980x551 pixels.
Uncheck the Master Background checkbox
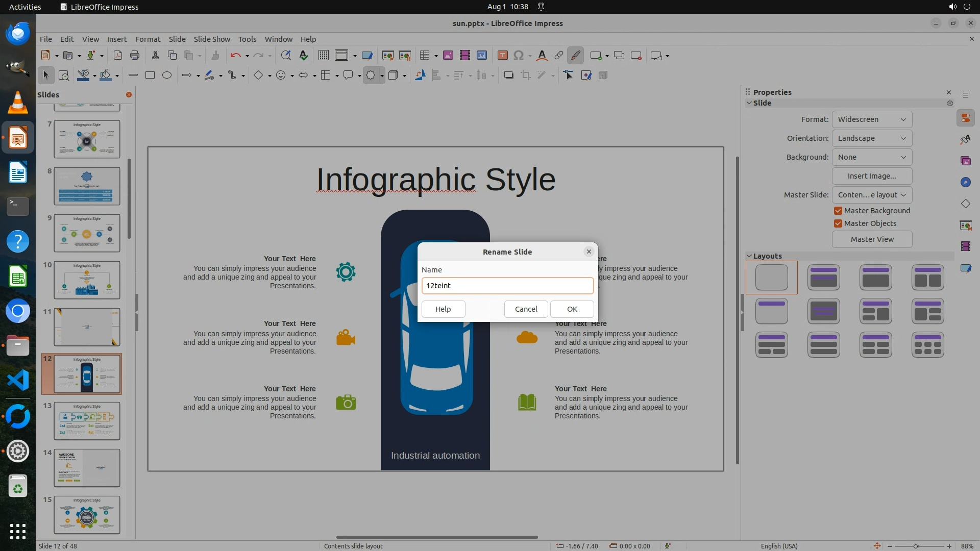[838, 211]
